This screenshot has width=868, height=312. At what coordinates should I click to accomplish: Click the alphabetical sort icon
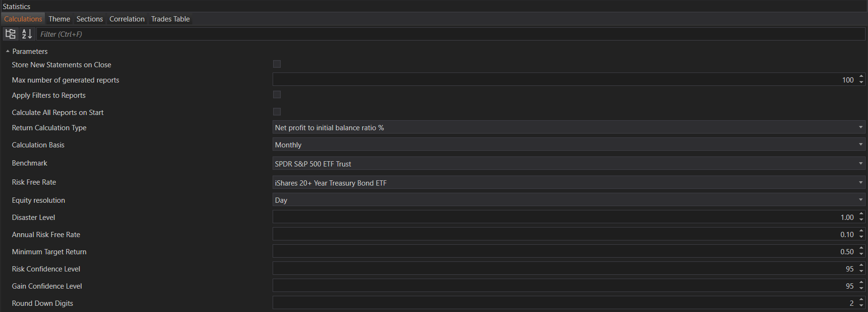(27, 34)
